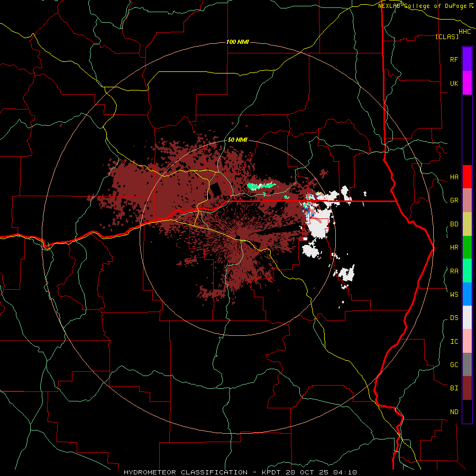Click the '50 NMI' range ring label
Image resolution: width=476 pixels, height=476 pixels.
[237, 140]
